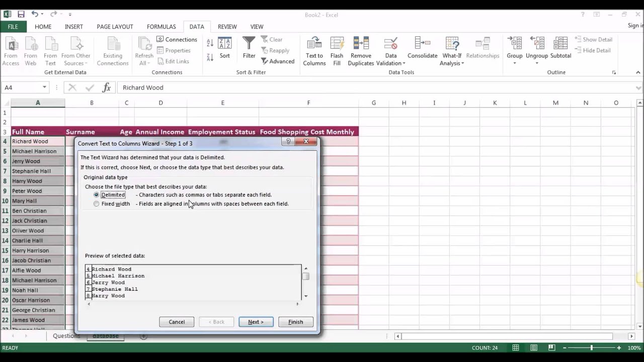Open the Name Box dropdown
The image size is (644, 362).
point(44,87)
